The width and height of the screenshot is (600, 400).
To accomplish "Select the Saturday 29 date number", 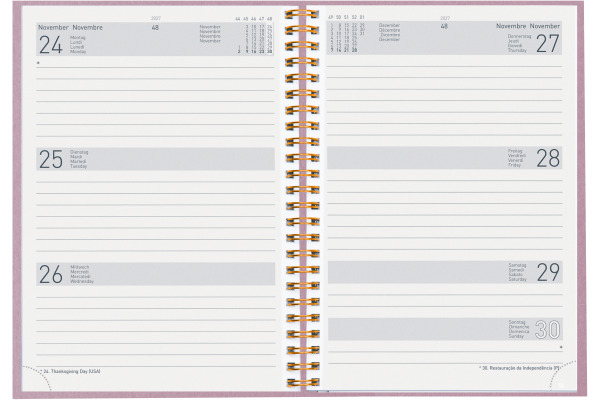I will pos(548,272).
